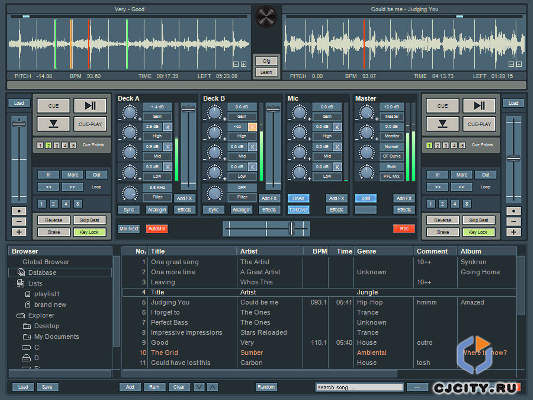Image resolution: width=533 pixels, height=400 pixels.
Task: Collapse the Explorer node in Browser
Action: [x=20, y=316]
